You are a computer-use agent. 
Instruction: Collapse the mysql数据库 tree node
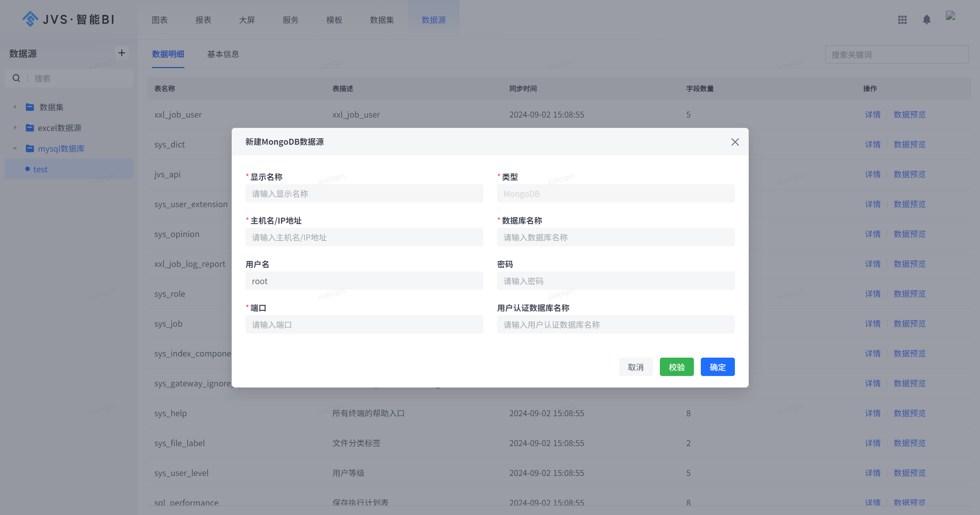pyautogui.click(x=15, y=148)
